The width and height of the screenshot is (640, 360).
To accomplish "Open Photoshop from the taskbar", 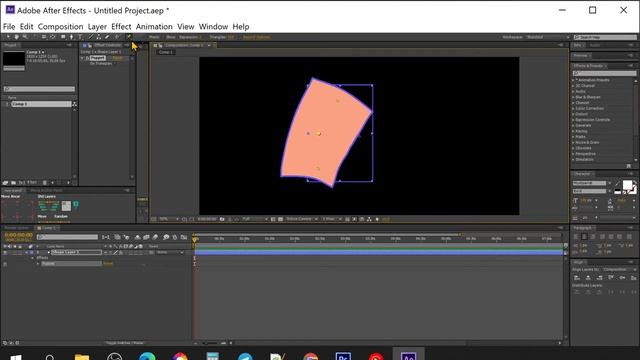I will click(343, 356).
